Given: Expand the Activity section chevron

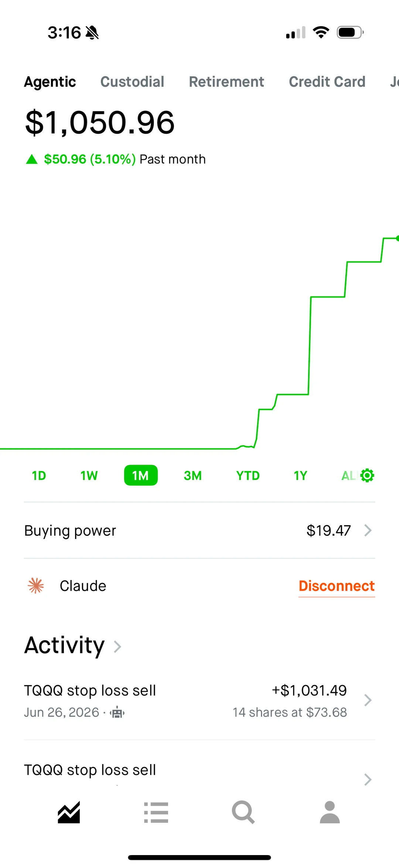Looking at the screenshot, I should click(x=117, y=647).
